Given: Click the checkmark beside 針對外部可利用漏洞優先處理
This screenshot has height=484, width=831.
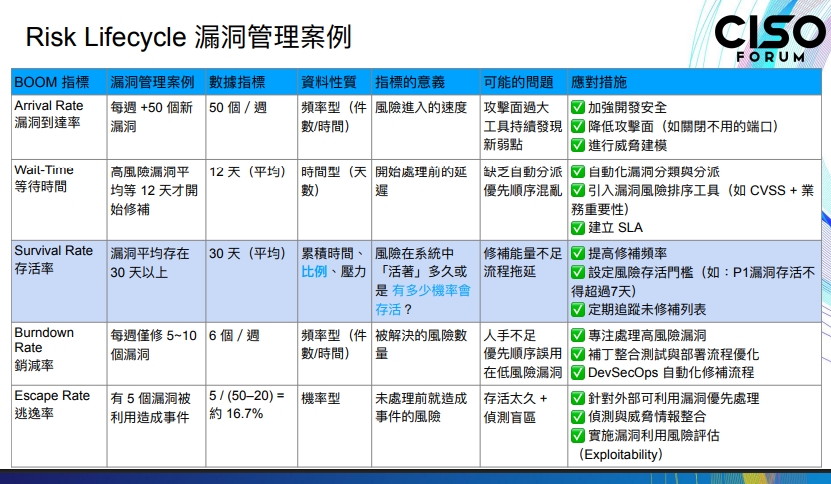Looking at the screenshot, I should [578, 398].
